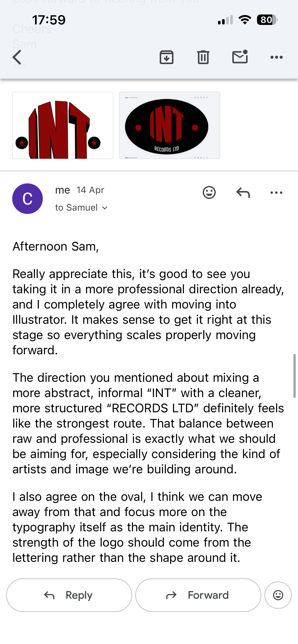Add emoji reaction to message from me

click(209, 193)
